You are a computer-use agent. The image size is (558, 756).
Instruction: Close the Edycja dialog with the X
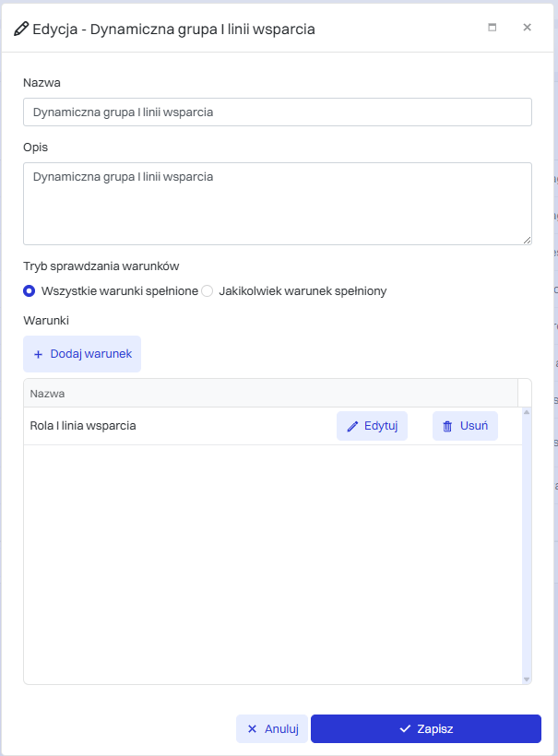528,28
